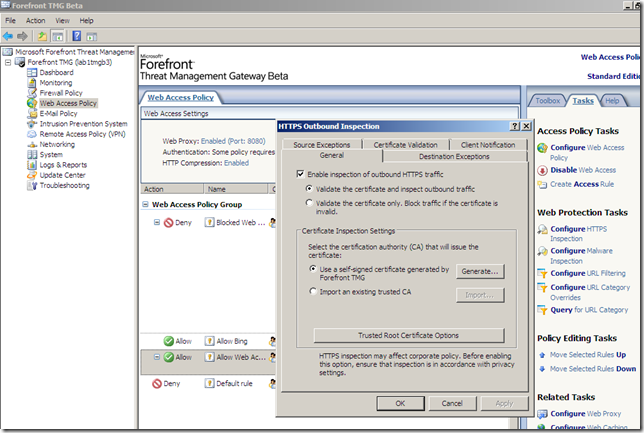Click the Move Selected Rules Up arrow icon
This screenshot has width=644, height=433.
click(x=542, y=355)
